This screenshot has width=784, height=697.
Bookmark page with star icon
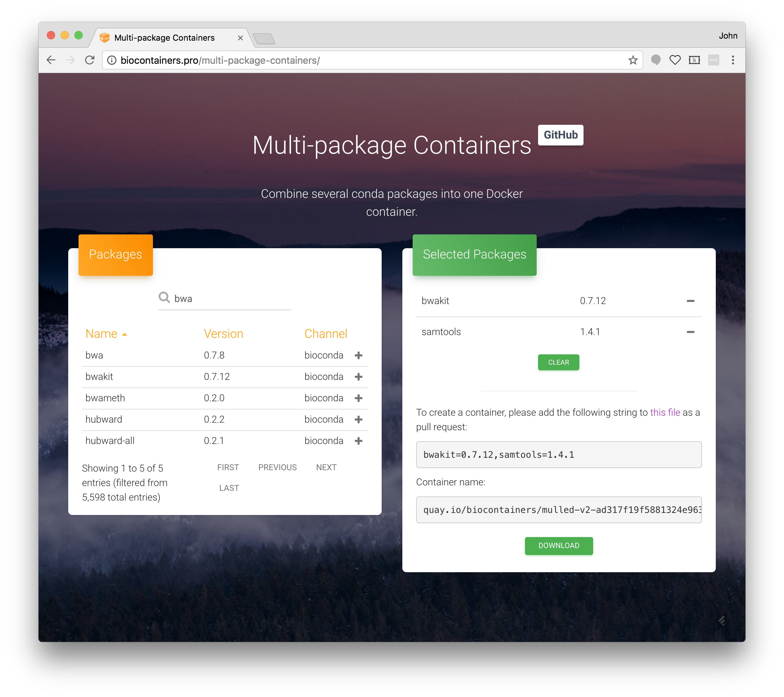633,60
